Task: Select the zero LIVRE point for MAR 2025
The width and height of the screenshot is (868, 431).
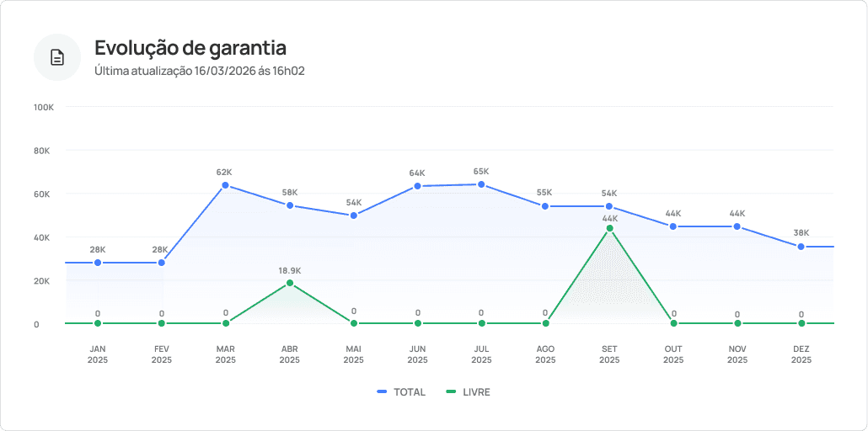Action: coord(225,323)
